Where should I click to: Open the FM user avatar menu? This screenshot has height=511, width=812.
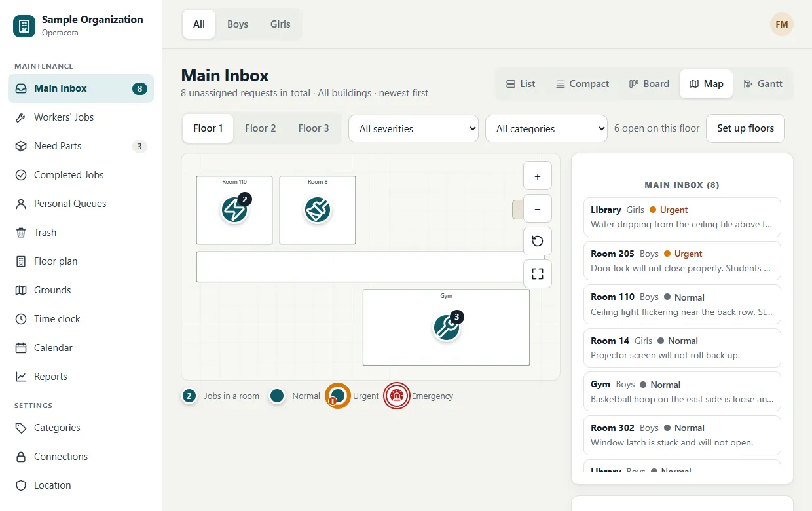point(782,24)
